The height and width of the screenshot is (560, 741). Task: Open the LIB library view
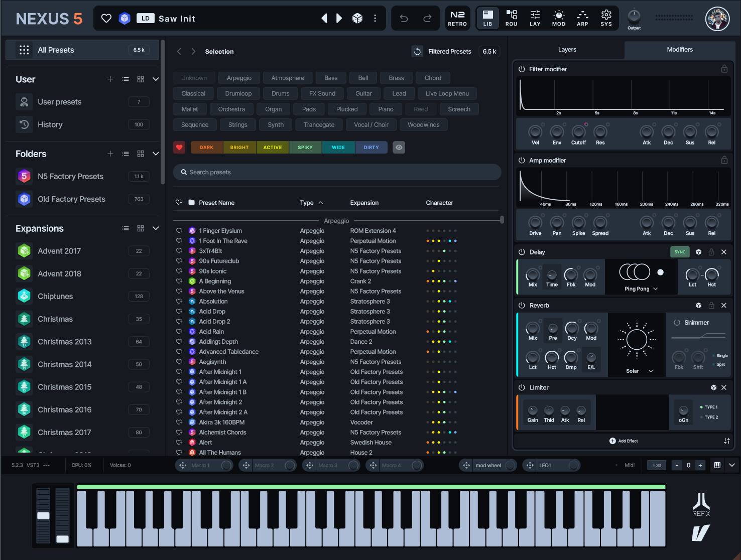click(x=487, y=18)
